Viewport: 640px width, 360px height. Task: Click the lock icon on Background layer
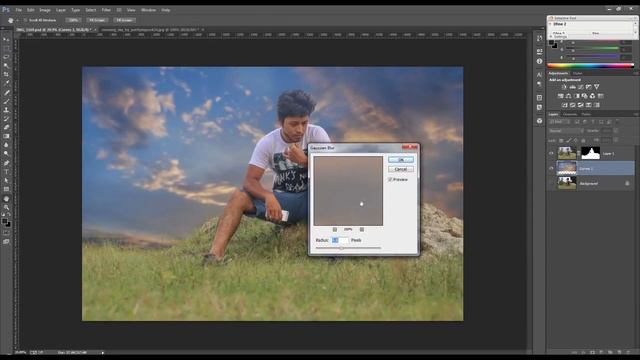[x=627, y=184]
